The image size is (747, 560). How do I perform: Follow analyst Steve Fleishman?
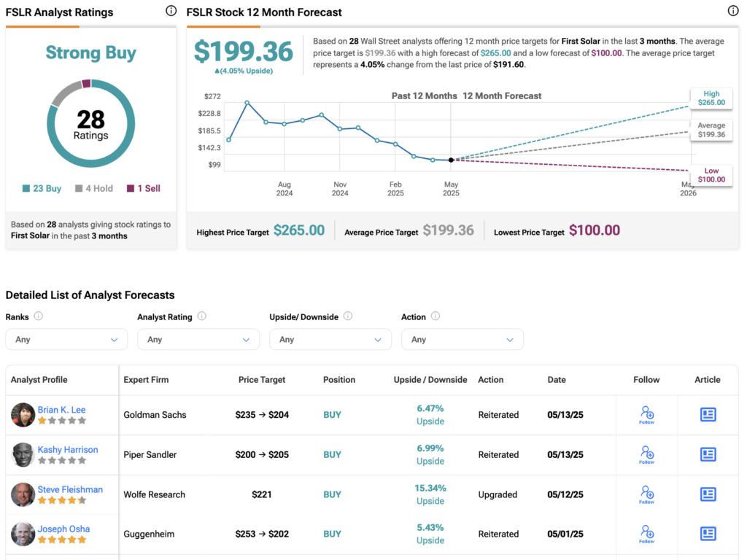point(646,495)
